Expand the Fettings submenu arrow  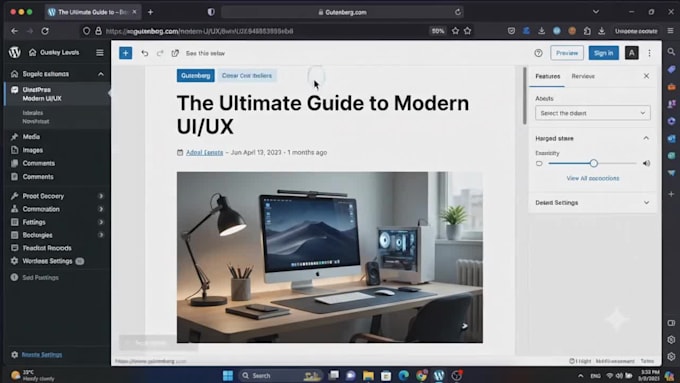pos(101,222)
